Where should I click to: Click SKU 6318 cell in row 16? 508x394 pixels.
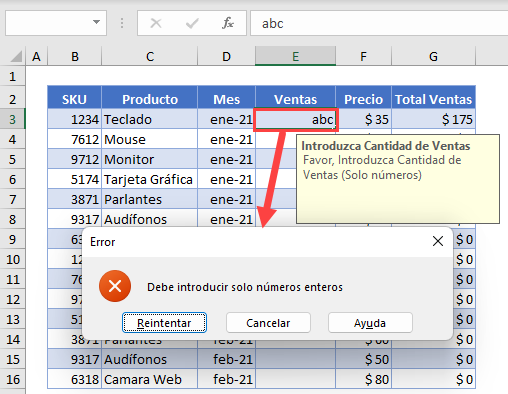point(74,379)
